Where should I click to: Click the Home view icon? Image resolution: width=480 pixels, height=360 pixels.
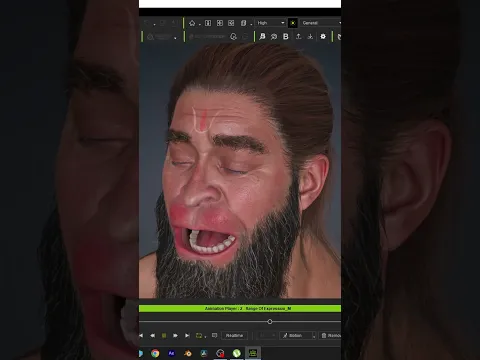(x=192, y=23)
